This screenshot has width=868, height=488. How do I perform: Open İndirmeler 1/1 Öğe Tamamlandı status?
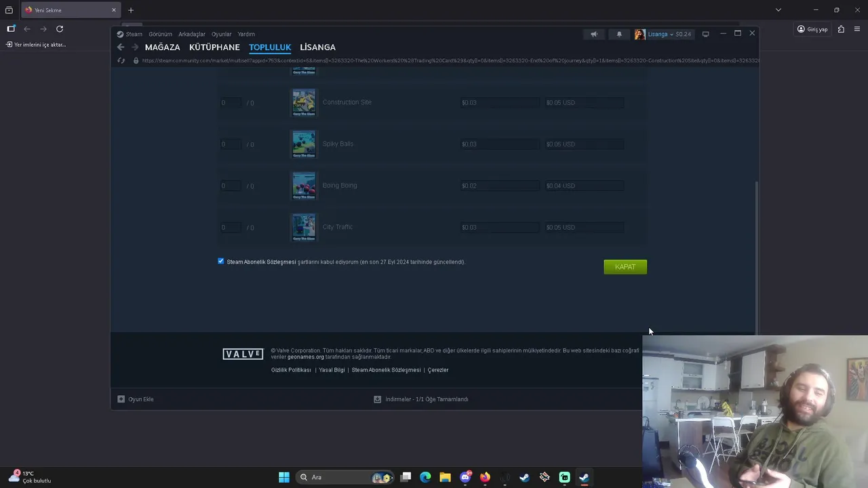pyautogui.click(x=427, y=399)
